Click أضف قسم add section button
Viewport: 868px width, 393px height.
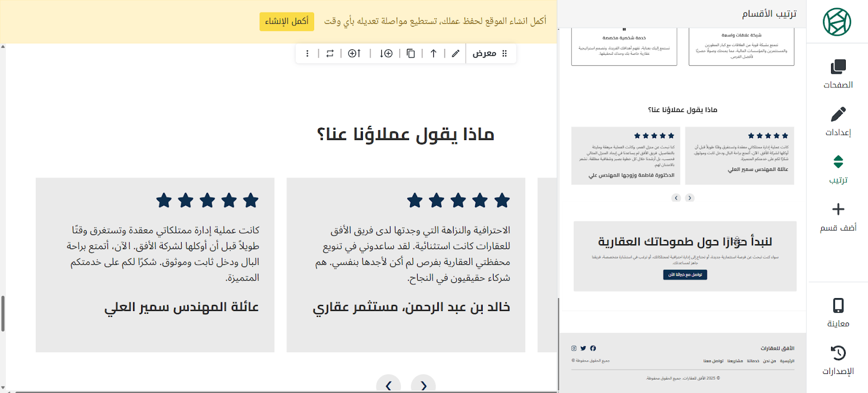pyautogui.click(x=838, y=217)
